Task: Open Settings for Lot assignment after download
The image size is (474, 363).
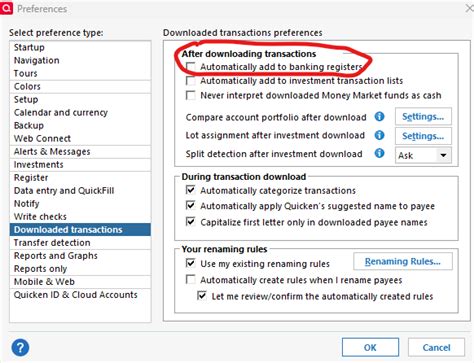Action: coord(423,136)
